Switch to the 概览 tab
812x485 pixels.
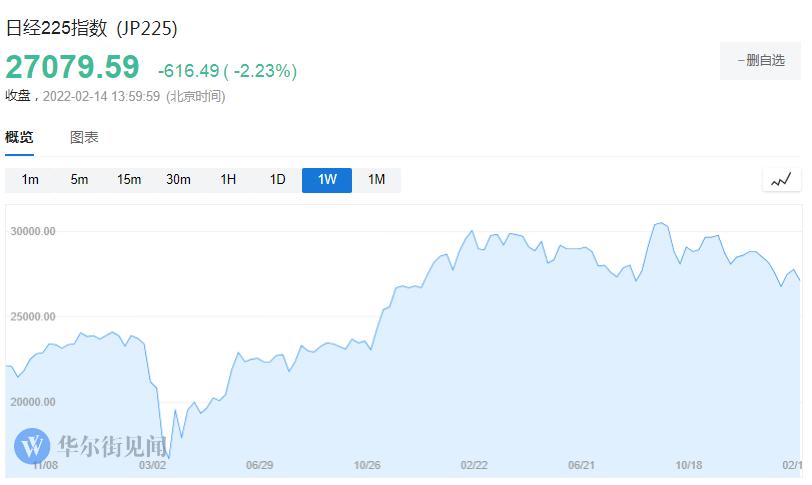(x=19, y=137)
